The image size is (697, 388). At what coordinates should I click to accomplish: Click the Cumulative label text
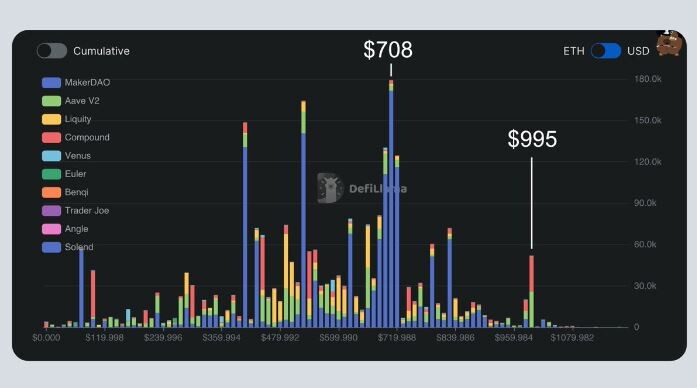[101, 51]
